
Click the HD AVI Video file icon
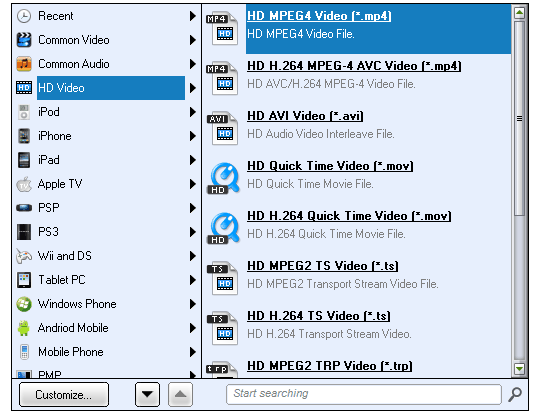222,128
